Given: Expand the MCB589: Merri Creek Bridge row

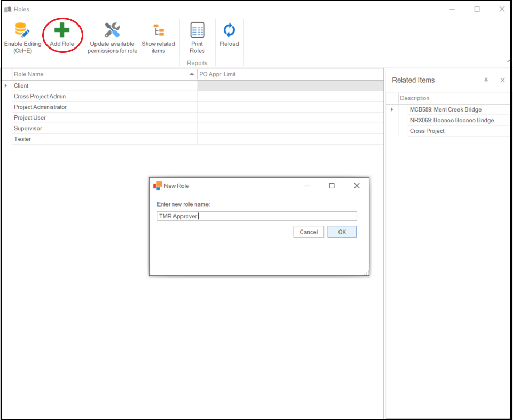Looking at the screenshot, I should click(x=392, y=109).
